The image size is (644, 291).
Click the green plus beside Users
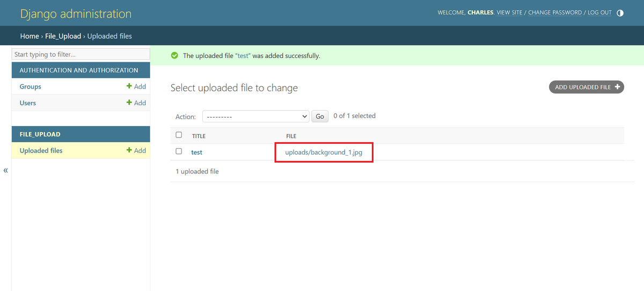click(x=129, y=103)
